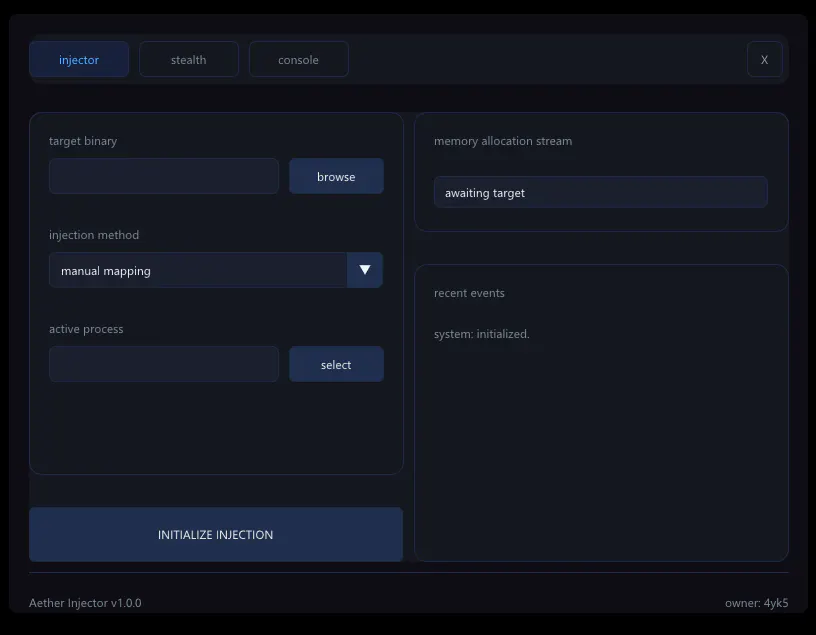816x635 pixels.
Task: Click the awaiting target status field
Action: (x=601, y=193)
